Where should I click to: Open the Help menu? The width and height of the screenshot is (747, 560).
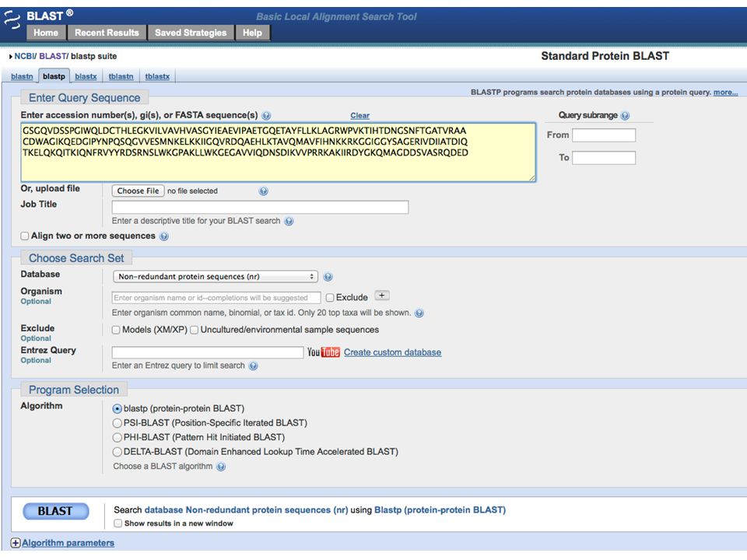(252, 33)
